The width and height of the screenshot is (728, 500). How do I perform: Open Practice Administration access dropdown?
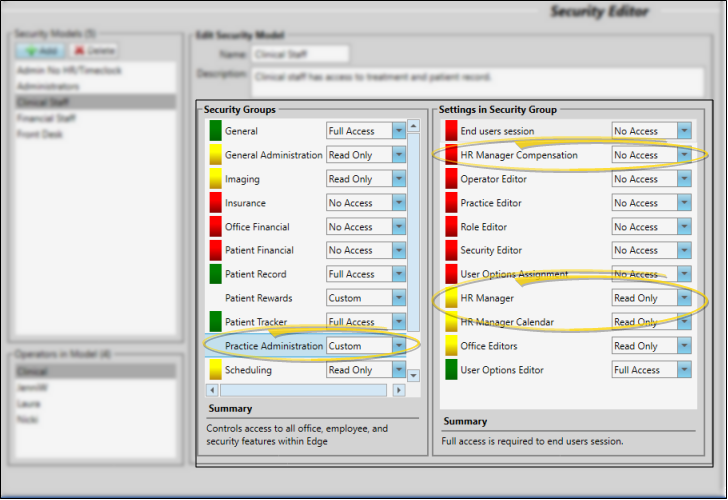(x=398, y=346)
